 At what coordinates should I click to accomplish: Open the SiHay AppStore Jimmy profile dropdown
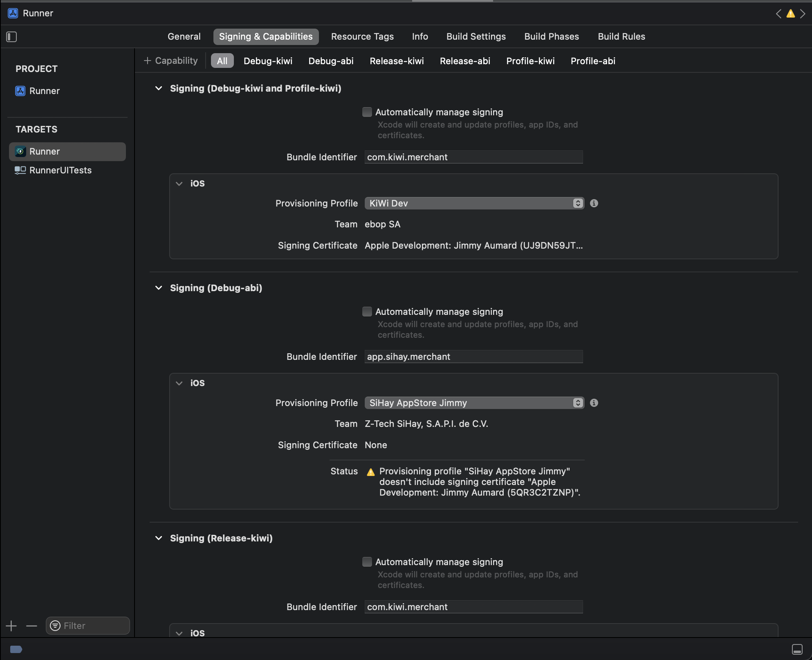pos(577,403)
